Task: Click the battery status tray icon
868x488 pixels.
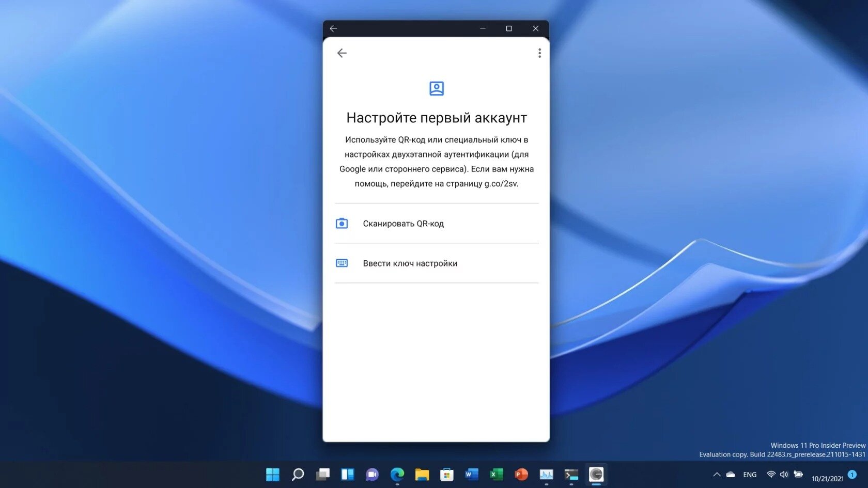Action: tap(798, 475)
